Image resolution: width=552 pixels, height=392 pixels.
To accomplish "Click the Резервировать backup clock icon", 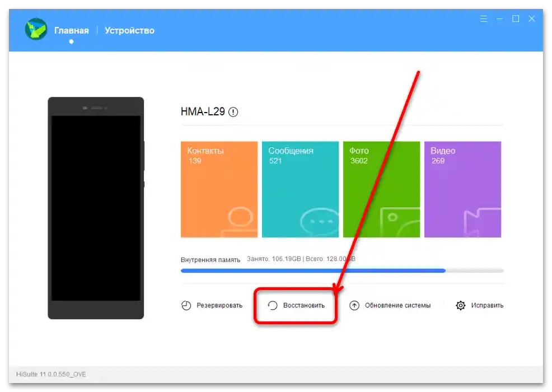I will point(186,305).
